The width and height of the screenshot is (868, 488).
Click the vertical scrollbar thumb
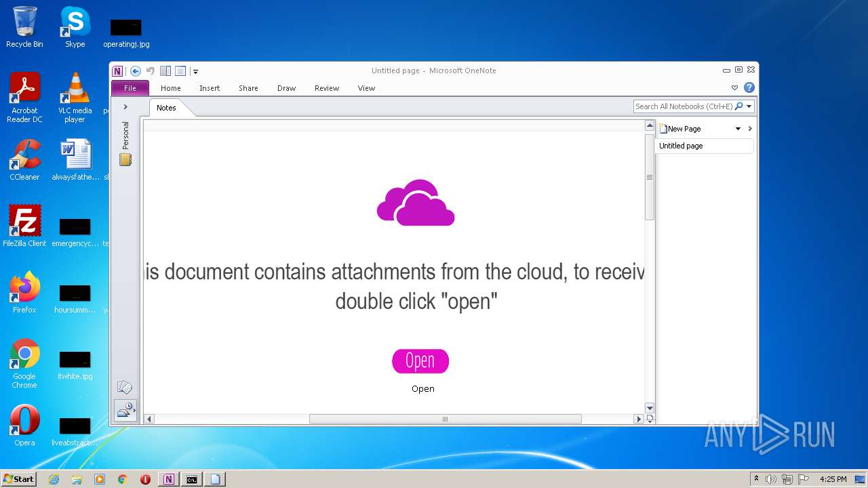point(650,177)
